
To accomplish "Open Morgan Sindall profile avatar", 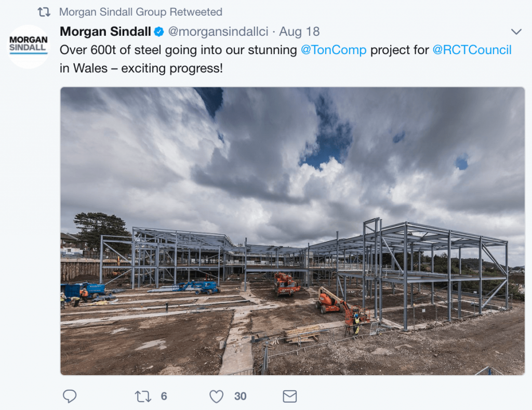I will [x=29, y=46].
